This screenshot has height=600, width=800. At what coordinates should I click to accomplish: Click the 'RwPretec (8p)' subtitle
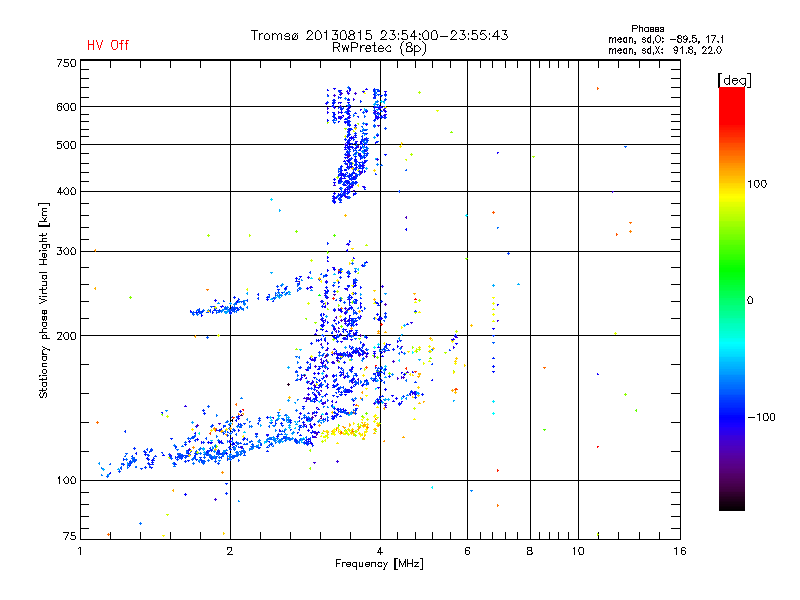click(379, 48)
